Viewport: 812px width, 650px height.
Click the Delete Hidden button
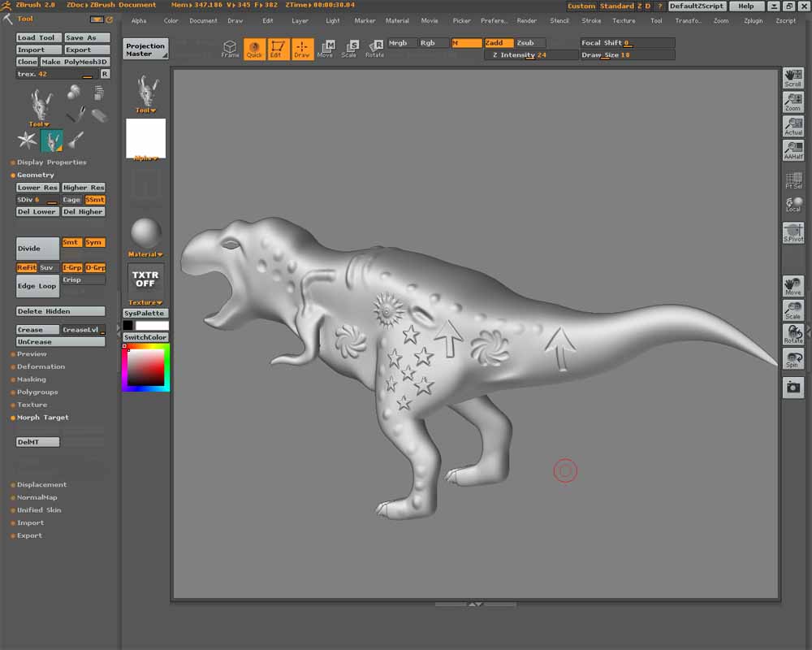point(61,311)
